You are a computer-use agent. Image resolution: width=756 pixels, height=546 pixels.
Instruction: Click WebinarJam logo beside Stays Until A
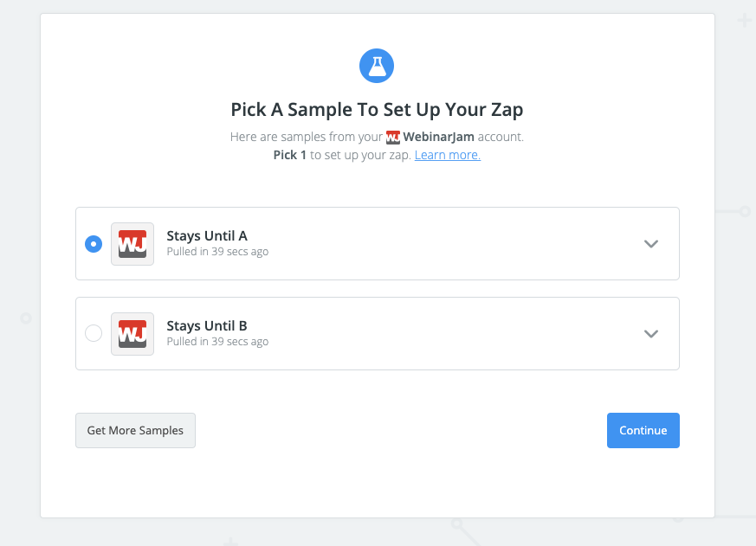click(132, 244)
